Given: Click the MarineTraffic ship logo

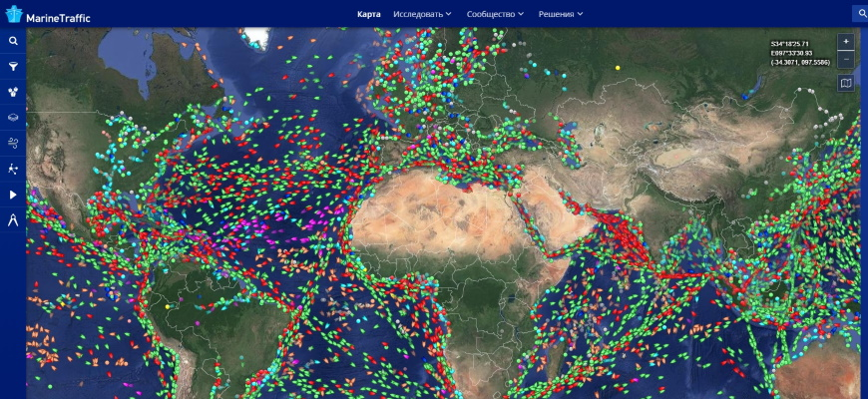Looking at the screenshot, I should [x=14, y=14].
